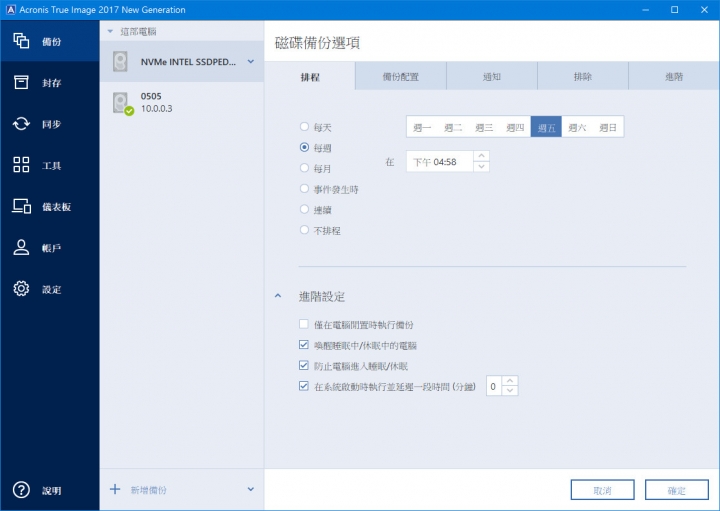This screenshot has width=720, height=511.
Task: Expand the NVMe INTEL SSDPED dropdown chevron
Action: coord(251,62)
